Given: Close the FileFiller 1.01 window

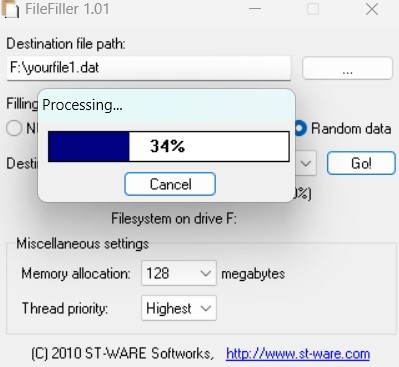Looking at the screenshot, I should (x=372, y=9).
